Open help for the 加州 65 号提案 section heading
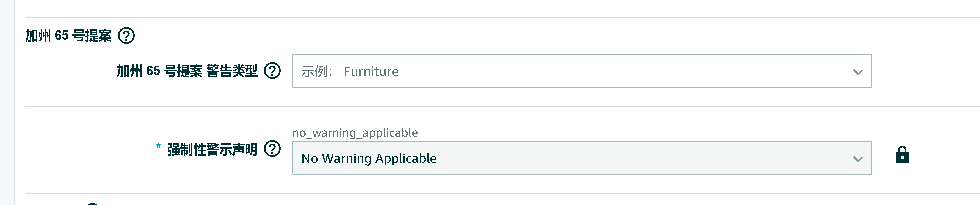 tap(126, 36)
